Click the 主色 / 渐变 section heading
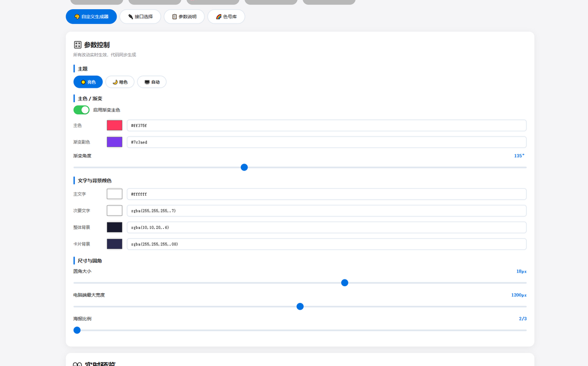 [x=90, y=99]
